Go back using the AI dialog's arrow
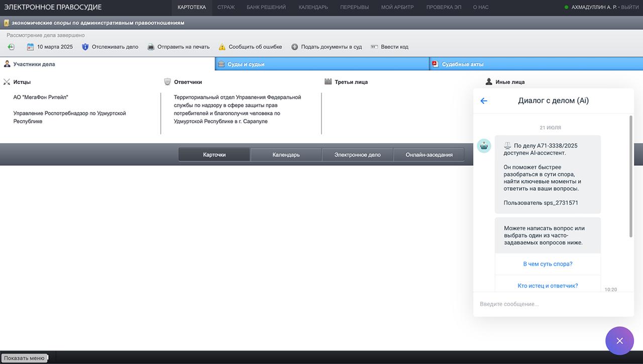 point(484,101)
